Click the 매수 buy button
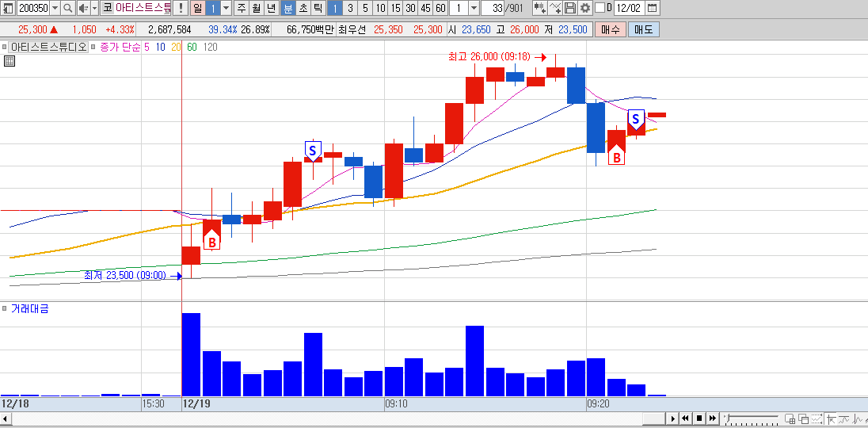Viewport: 868px width, 428px height. pyautogui.click(x=611, y=29)
